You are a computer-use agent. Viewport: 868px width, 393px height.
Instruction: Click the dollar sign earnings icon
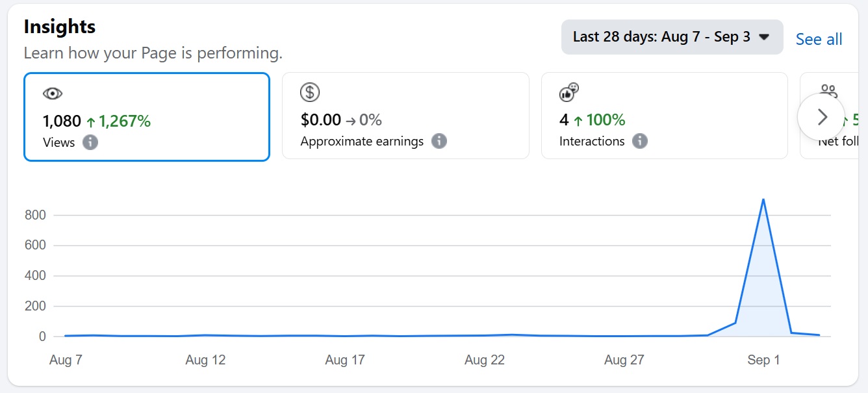pyautogui.click(x=310, y=92)
